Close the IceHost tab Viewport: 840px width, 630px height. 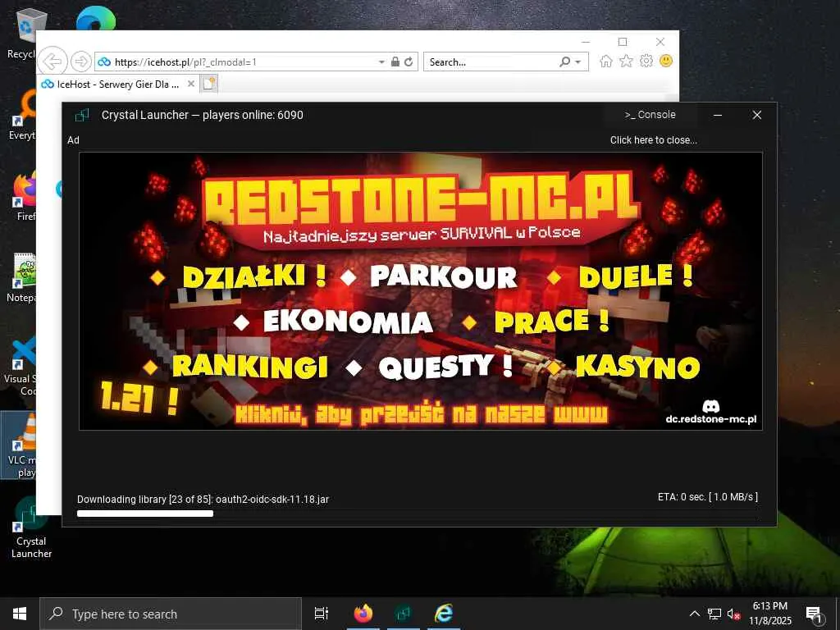190,84
